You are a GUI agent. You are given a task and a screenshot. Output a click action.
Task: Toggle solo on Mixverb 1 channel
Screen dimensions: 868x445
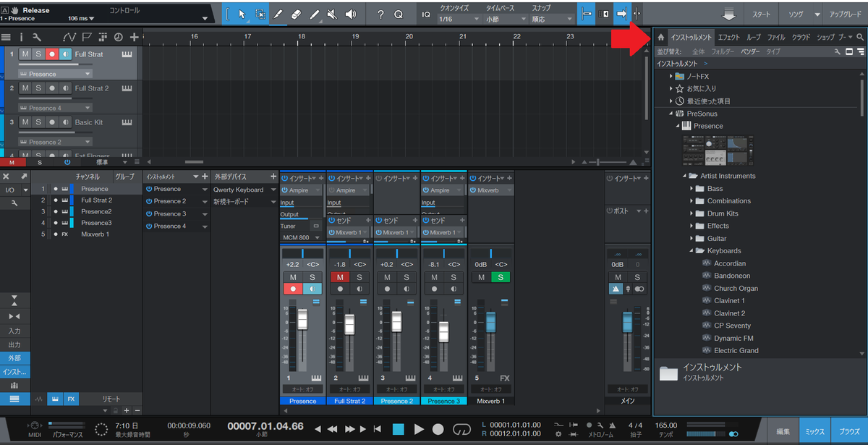500,277
